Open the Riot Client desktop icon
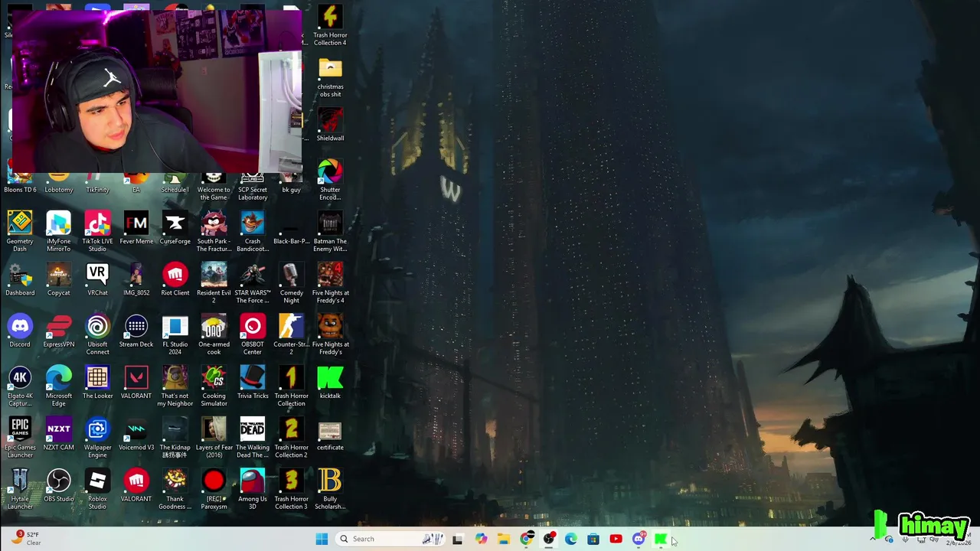 pos(175,279)
